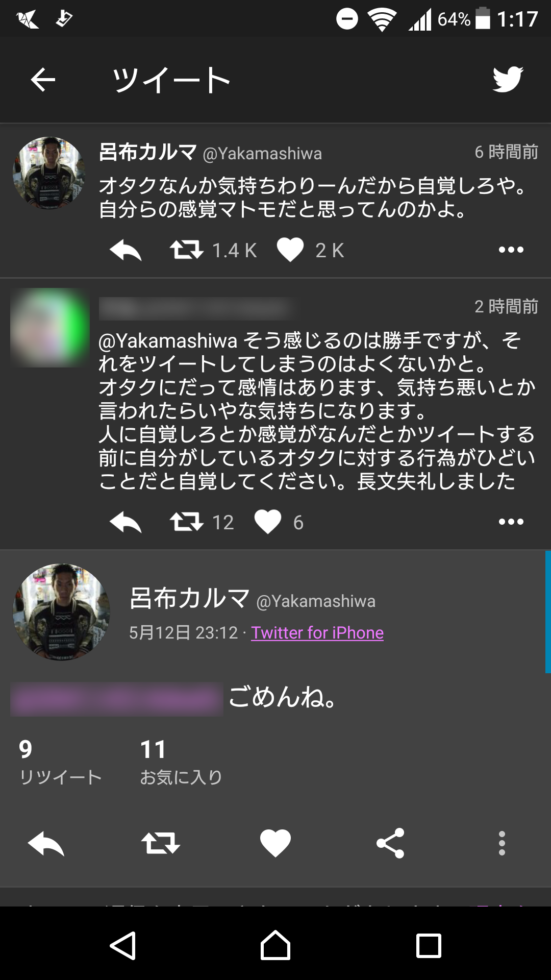Favorite the ごめんね。 tweet with heart
The height and width of the screenshot is (980, 551).
pyautogui.click(x=275, y=843)
